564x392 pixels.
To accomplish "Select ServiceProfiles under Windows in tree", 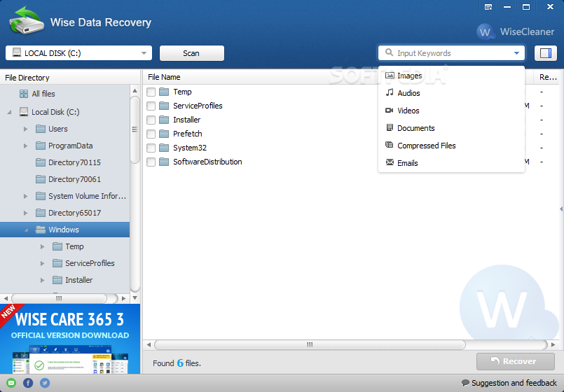I will tap(90, 263).
